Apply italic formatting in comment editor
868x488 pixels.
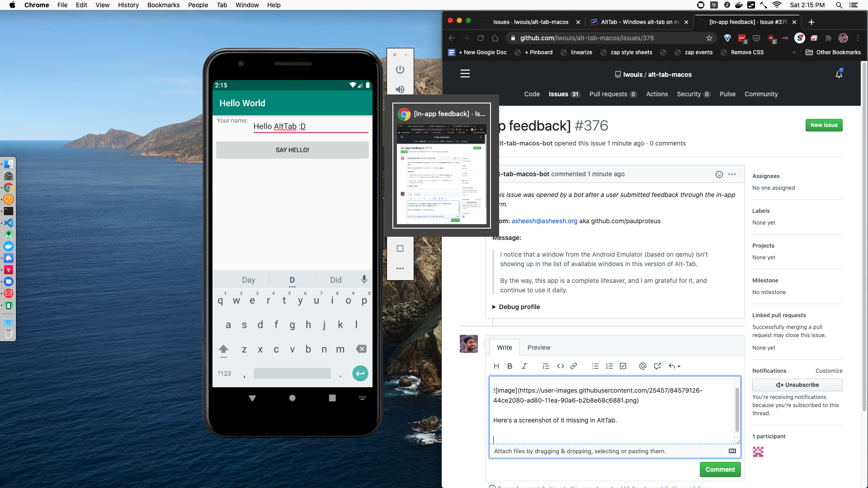point(524,366)
